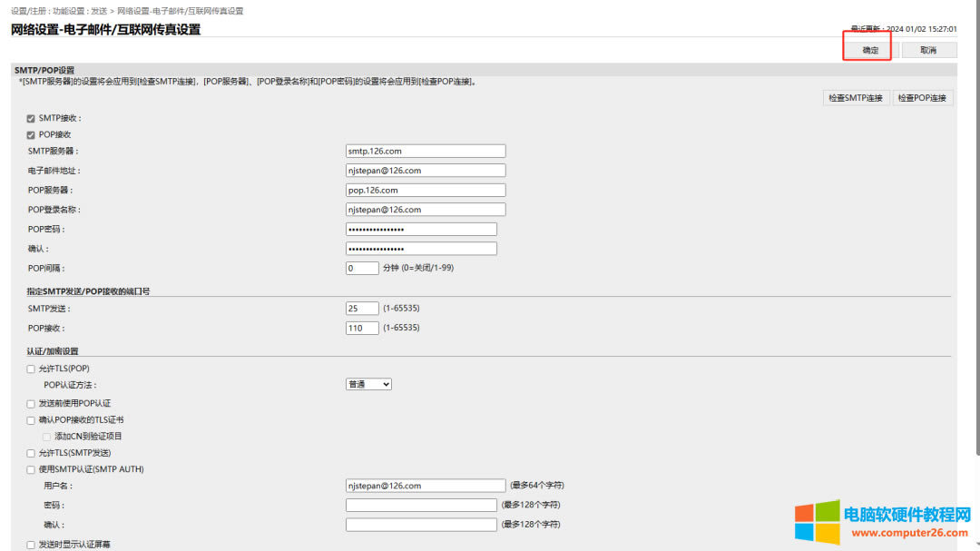Focus the 用户名 field under SMTP认证
This screenshot has height=551, width=980.
pyautogui.click(x=426, y=486)
